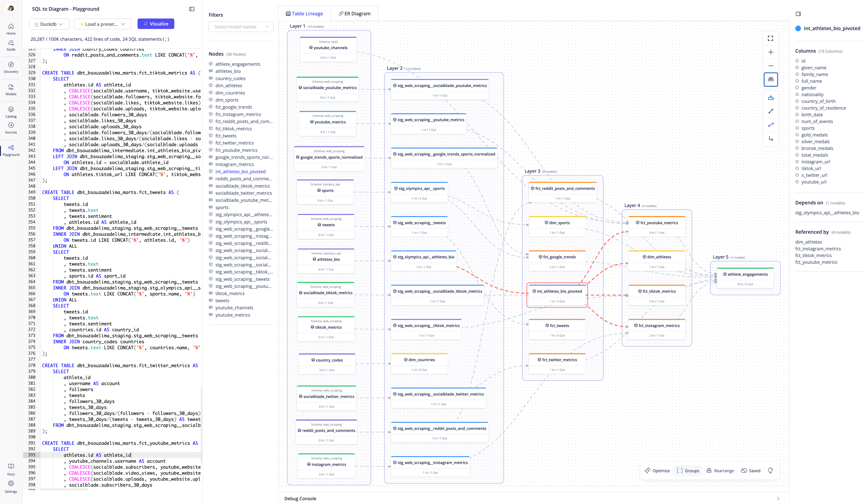Image resolution: width=864 pixels, height=504 pixels.
Task: Open the Load a preset dropdown
Action: click(102, 24)
